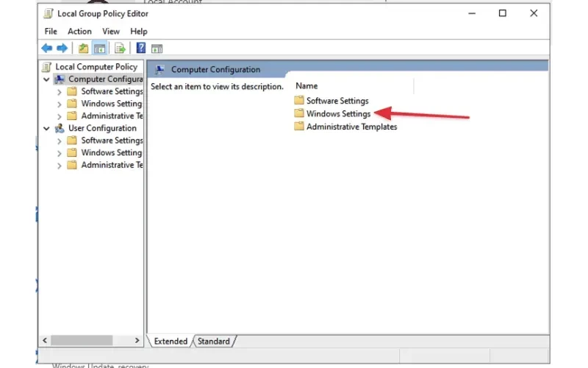Expand Software Settings under Computer Configuration
Screen dimensions: 588x368
tap(60, 92)
